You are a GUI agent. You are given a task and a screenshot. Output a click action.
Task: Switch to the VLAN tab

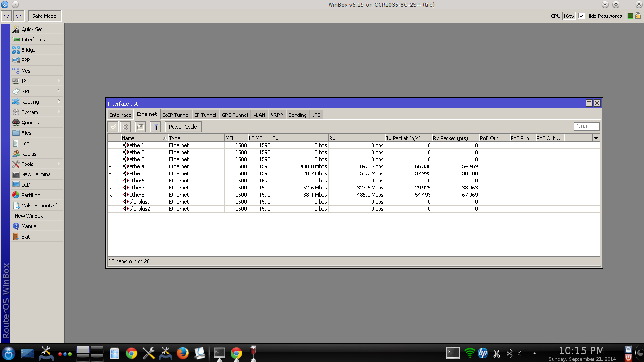click(259, 115)
